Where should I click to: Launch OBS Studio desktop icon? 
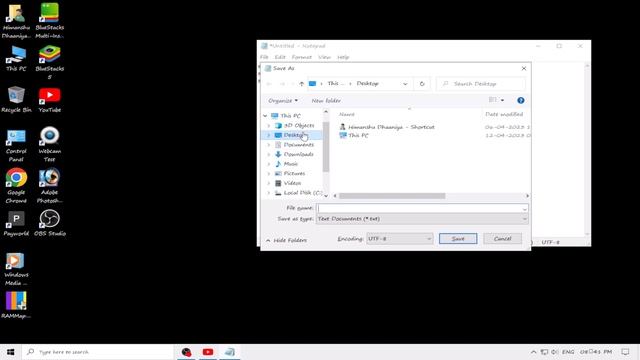49,223
